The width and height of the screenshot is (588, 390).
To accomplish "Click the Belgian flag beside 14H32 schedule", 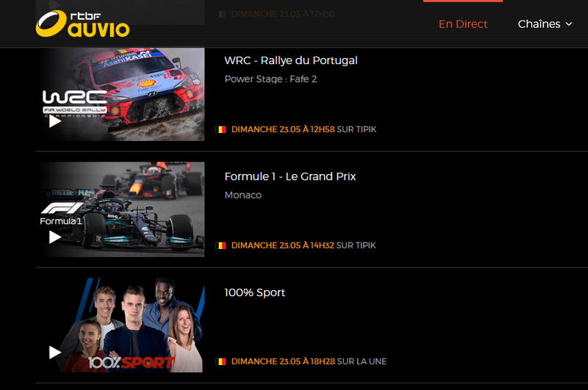I will [x=221, y=246].
